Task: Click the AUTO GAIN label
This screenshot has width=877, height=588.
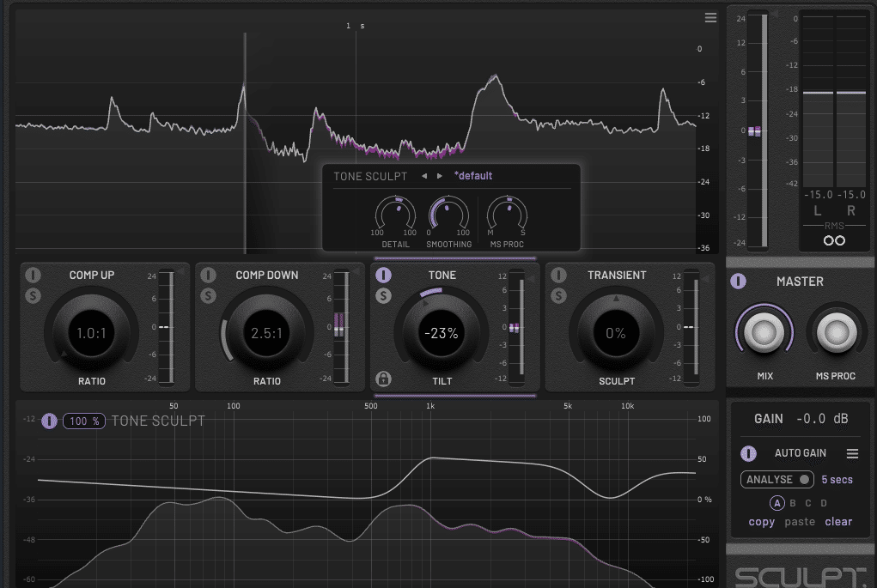Action: coord(800,453)
